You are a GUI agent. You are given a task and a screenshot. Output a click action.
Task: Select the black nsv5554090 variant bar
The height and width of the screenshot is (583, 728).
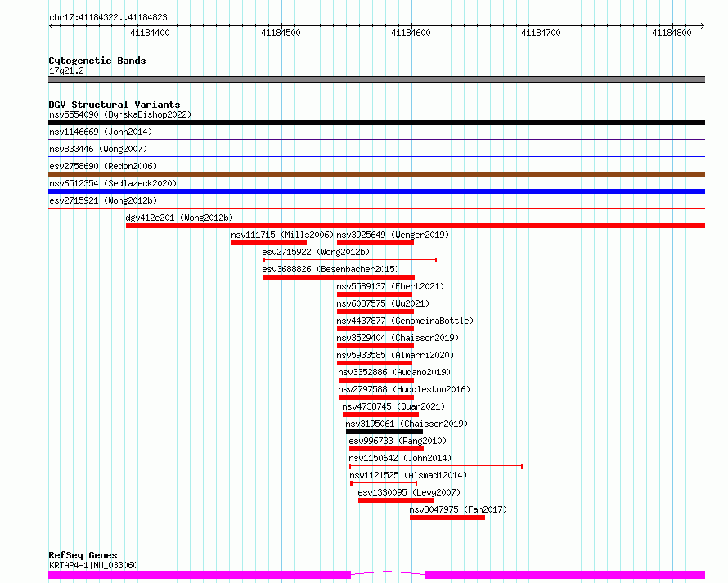click(376, 123)
